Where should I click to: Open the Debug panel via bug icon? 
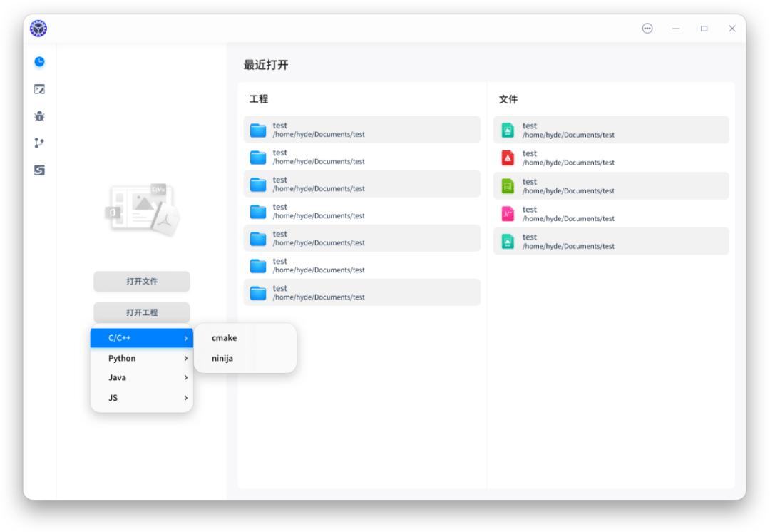[39, 116]
